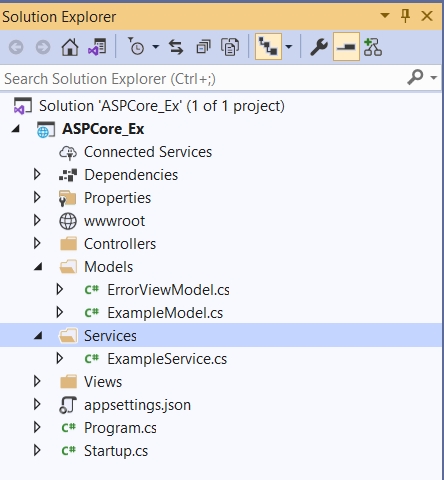Image resolution: width=444 pixels, height=480 pixels.
Task: Click the Show All Files icon
Action: (x=230, y=47)
